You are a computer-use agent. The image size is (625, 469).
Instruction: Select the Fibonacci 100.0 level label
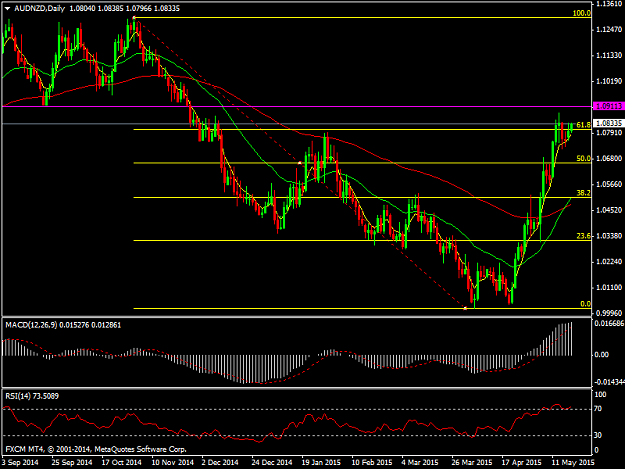coord(581,14)
